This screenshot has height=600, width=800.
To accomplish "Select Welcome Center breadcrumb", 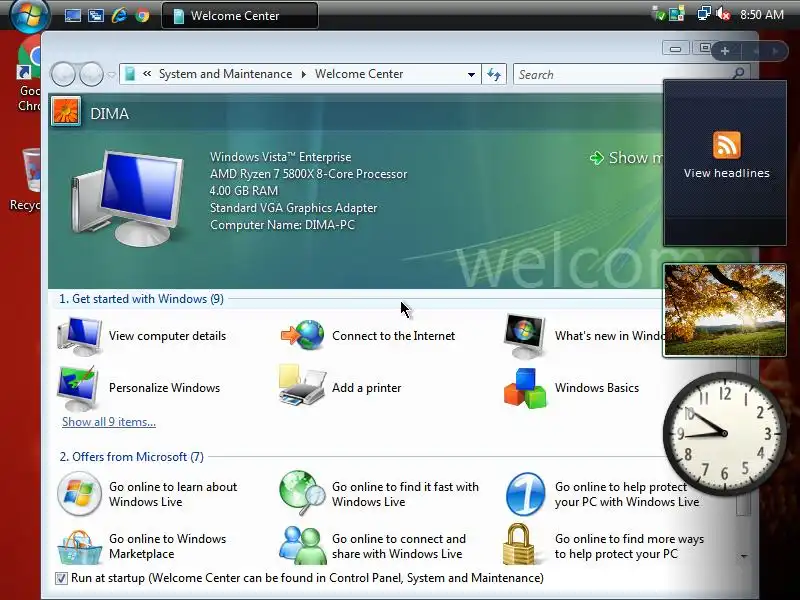I will [359, 74].
